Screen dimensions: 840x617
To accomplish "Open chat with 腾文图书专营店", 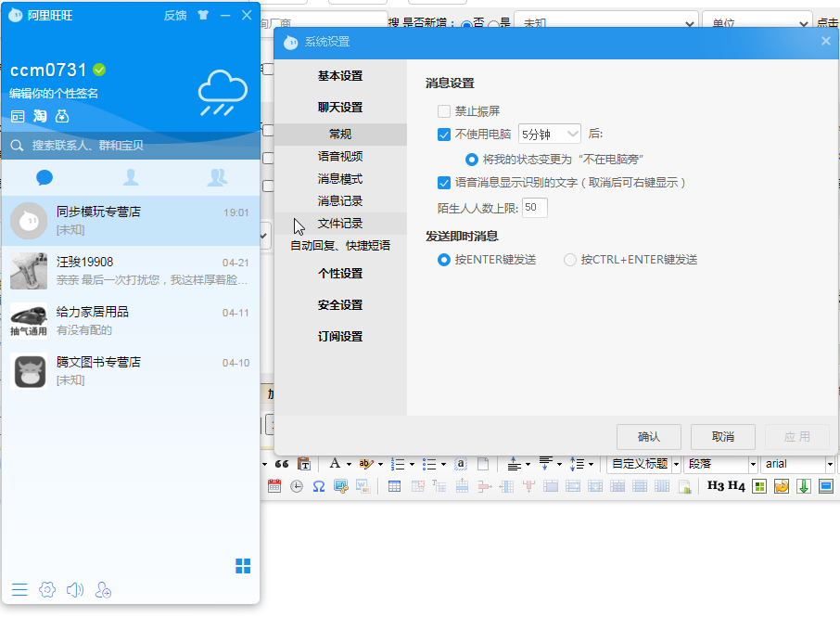I will tap(131, 371).
